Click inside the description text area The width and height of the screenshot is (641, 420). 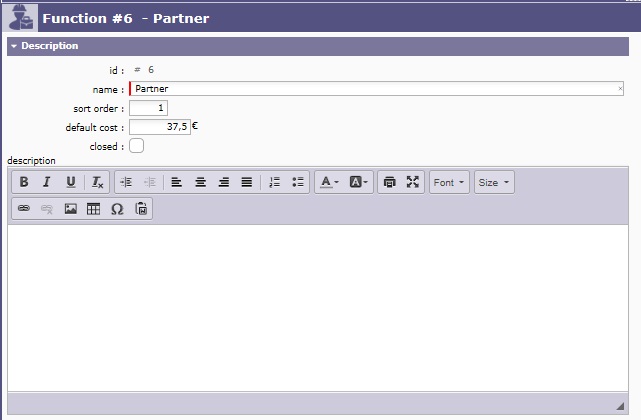pos(318,308)
